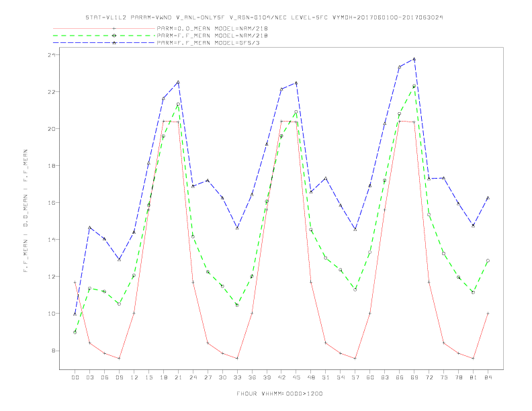Click x-axis tick label 12
This screenshot has width=532, height=411.
click(x=134, y=377)
